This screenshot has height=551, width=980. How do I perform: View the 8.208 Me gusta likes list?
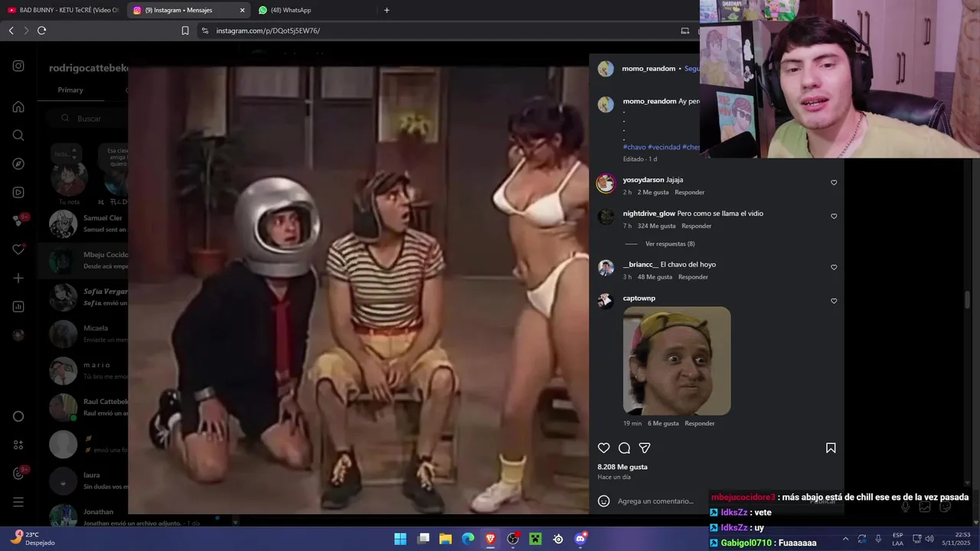(x=622, y=467)
